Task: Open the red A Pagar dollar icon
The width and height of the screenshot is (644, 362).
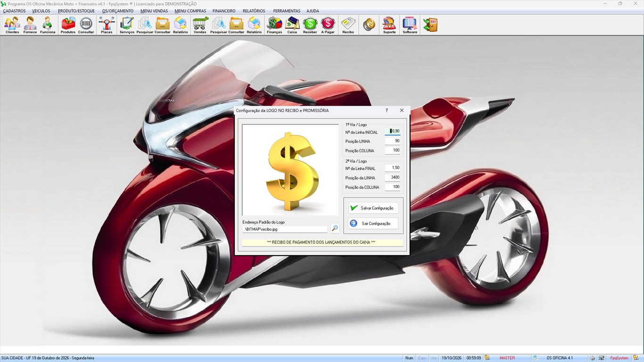Action: coord(328,25)
